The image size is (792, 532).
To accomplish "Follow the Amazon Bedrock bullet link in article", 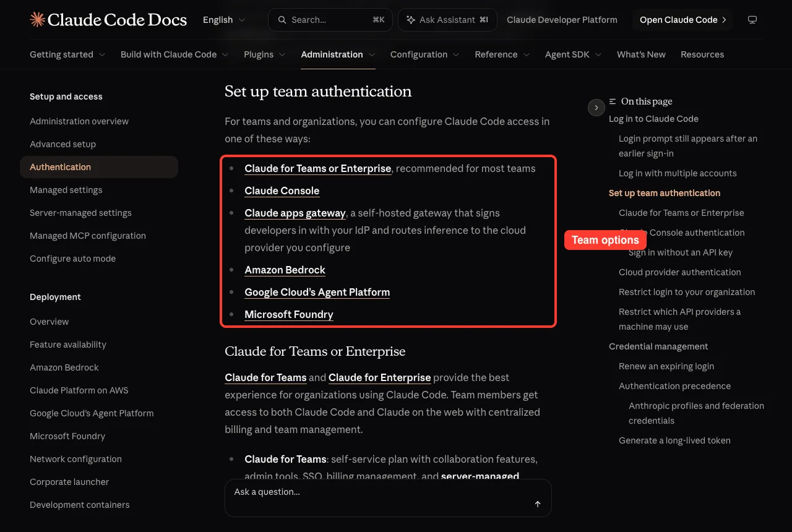I will click(285, 270).
